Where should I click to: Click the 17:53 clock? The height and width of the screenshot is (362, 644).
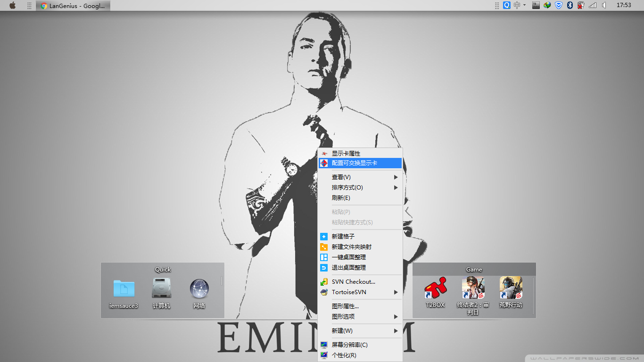(x=624, y=5)
